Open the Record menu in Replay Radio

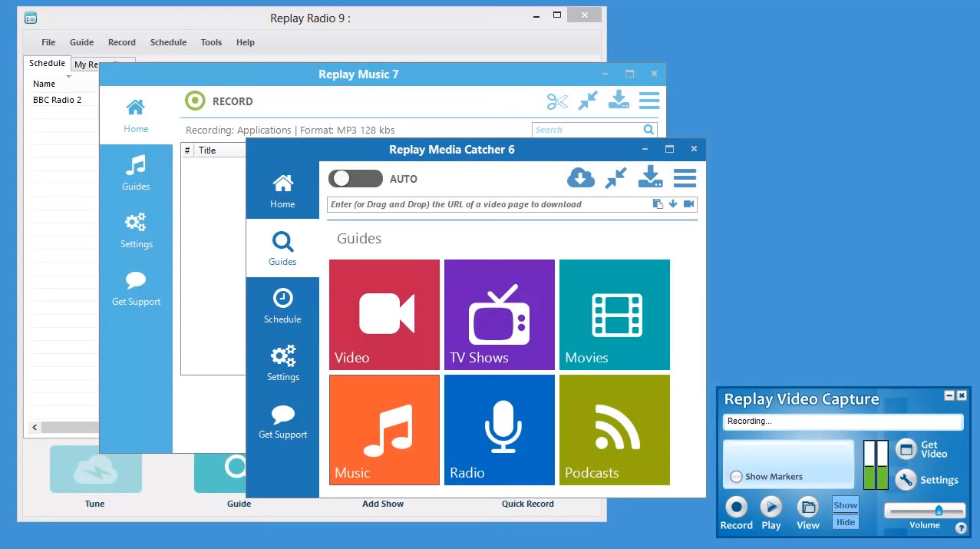(x=121, y=42)
